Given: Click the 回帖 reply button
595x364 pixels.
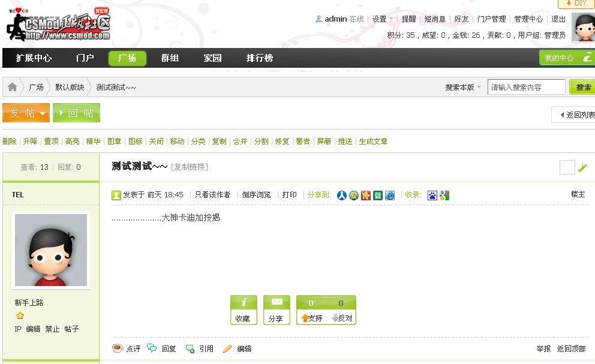Looking at the screenshot, I should (x=76, y=113).
